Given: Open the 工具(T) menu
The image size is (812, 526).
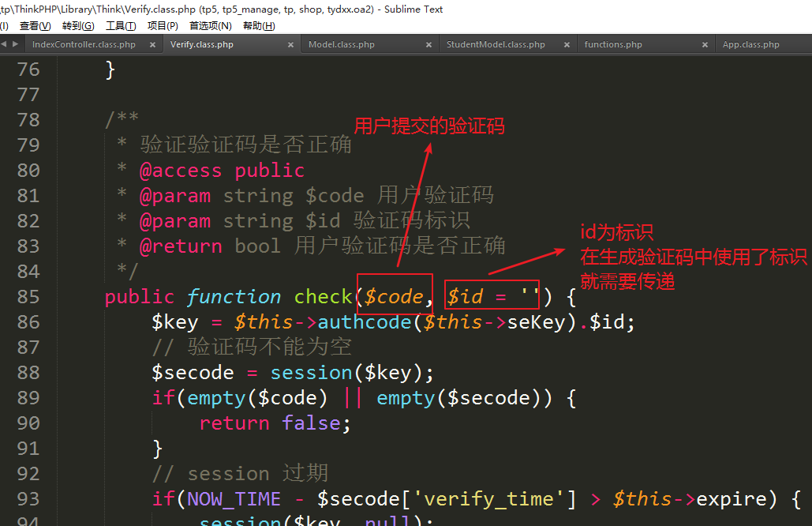Looking at the screenshot, I should coord(120,26).
